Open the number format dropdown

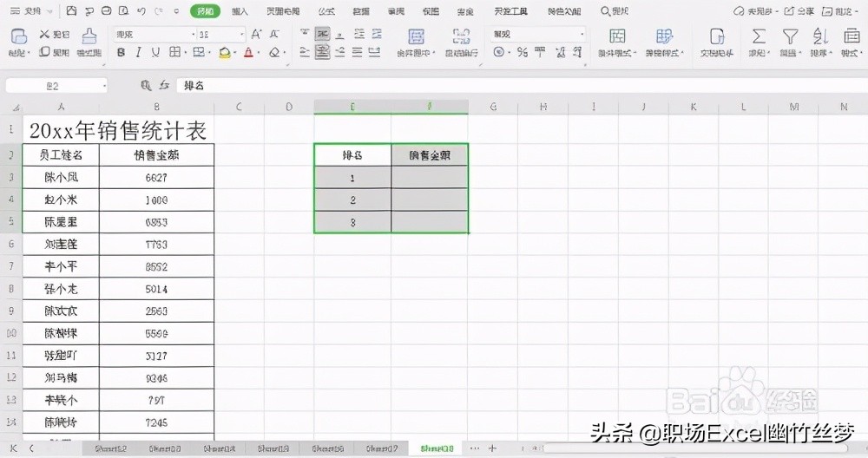tap(582, 35)
